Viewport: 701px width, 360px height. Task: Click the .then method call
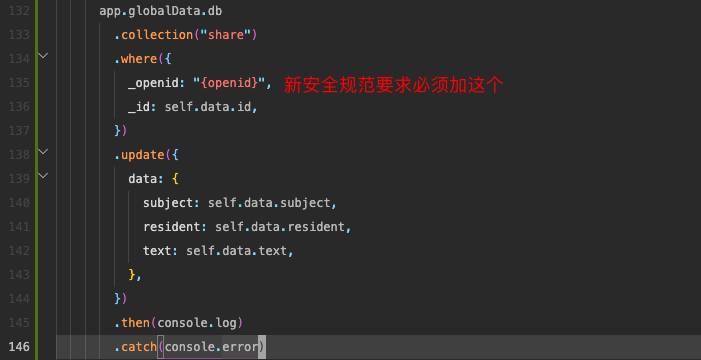[132, 322]
